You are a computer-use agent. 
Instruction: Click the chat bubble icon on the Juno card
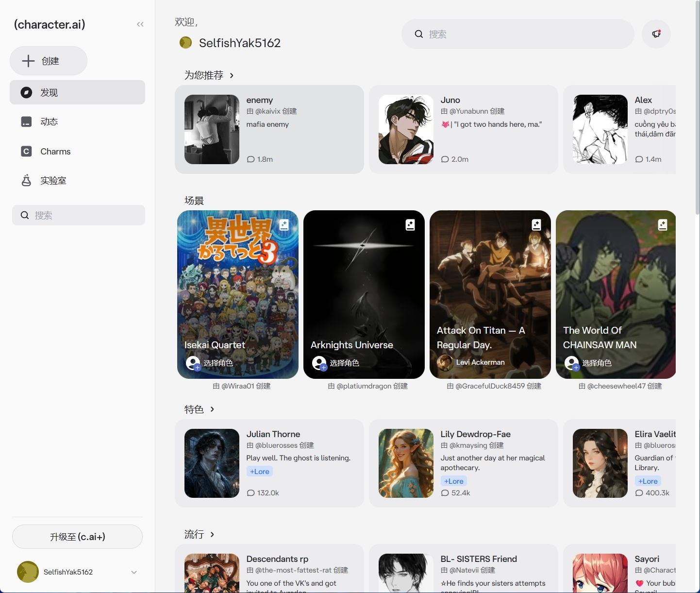(x=445, y=159)
